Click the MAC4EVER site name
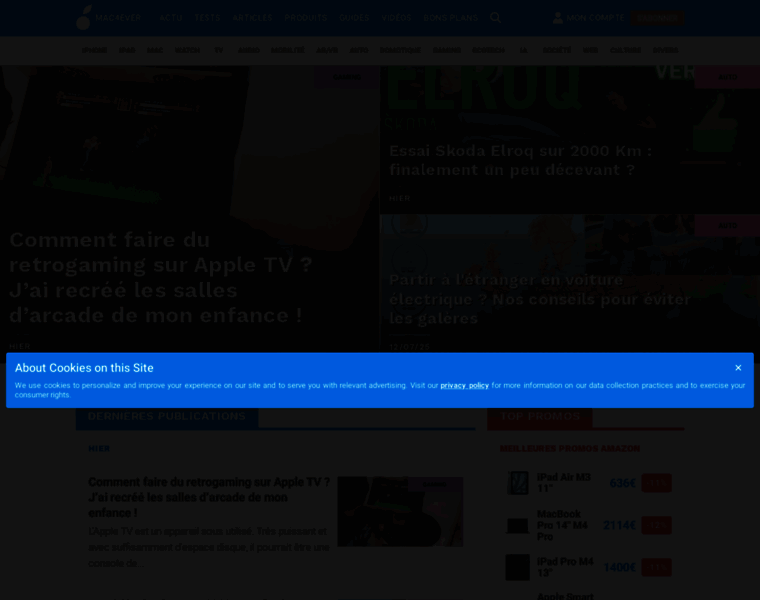This screenshot has height=600, width=760. pos(118,18)
